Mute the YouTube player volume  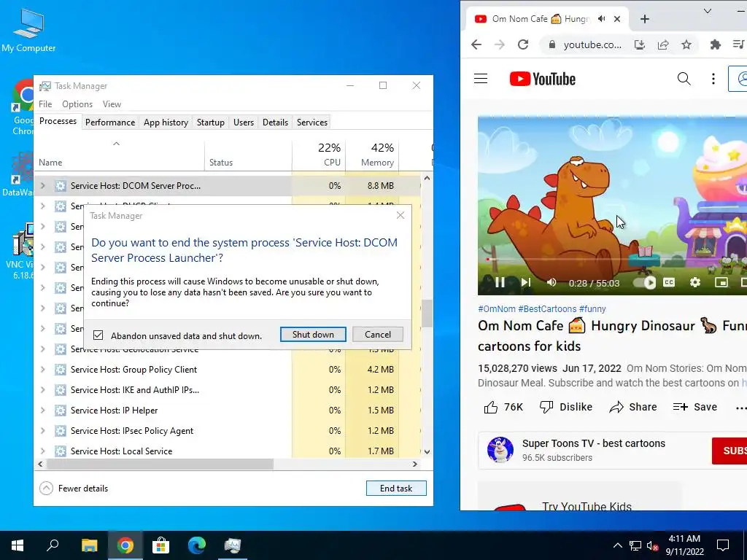551,282
